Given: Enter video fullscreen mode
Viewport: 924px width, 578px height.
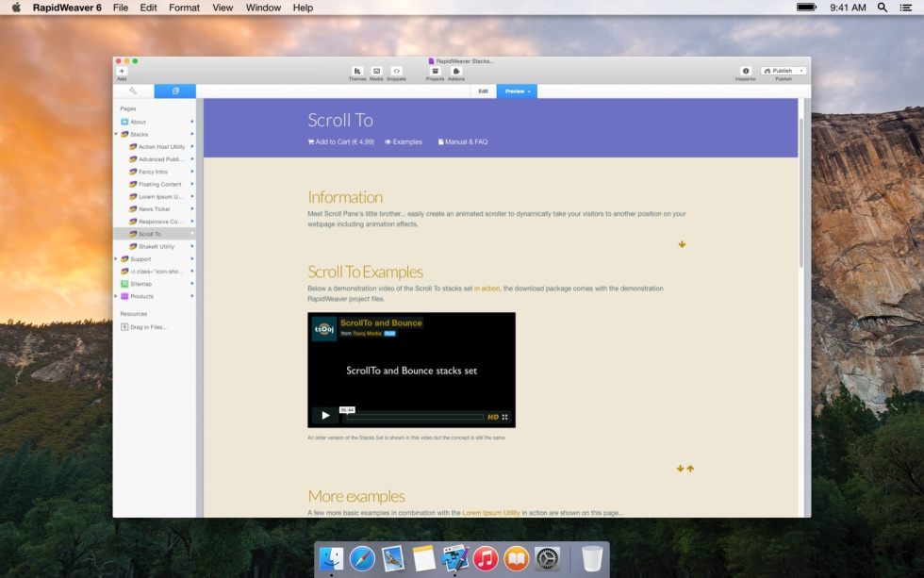Looking at the screenshot, I should 505,417.
